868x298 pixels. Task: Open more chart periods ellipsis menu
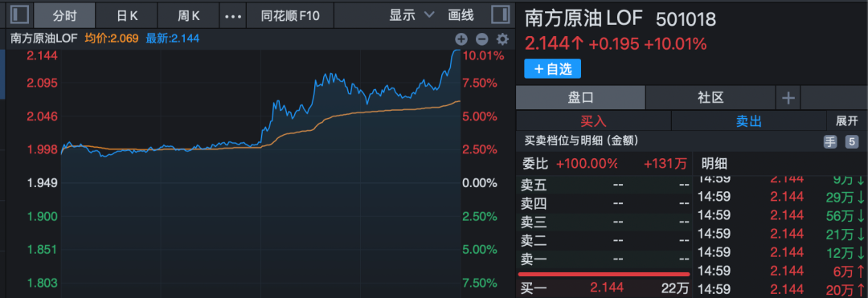(x=233, y=15)
